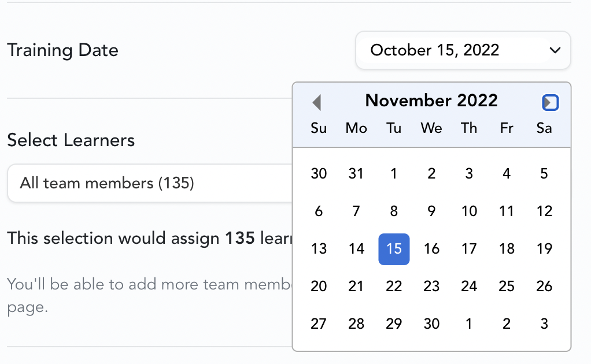Pick November 10 date
The image size is (591, 364).
(x=469, y=211)
